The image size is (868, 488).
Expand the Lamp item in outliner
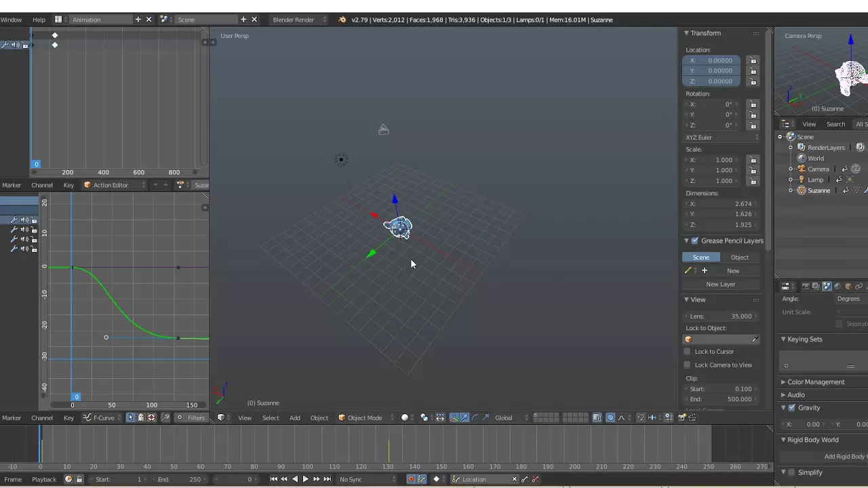tap(791, 180)
